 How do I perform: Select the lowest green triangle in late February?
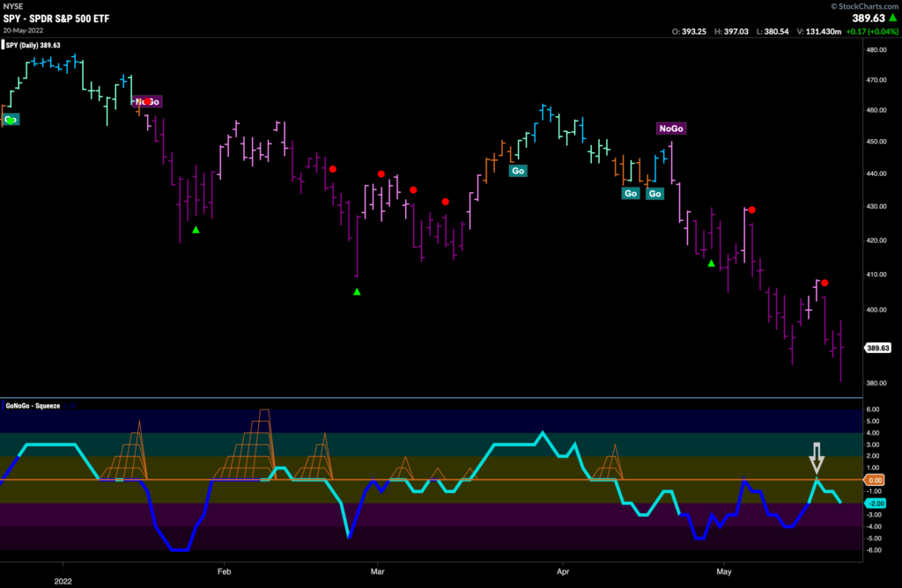(x=357, y=292)
